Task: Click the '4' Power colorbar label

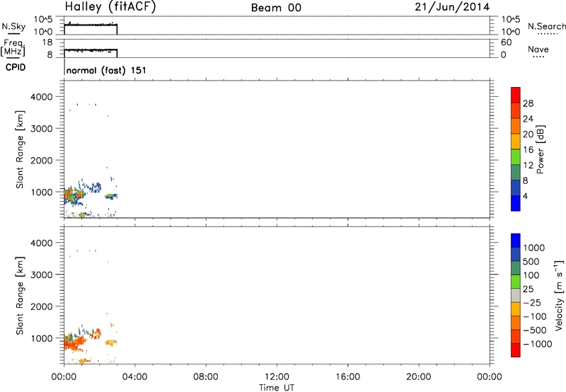Action: coord(525,196)
